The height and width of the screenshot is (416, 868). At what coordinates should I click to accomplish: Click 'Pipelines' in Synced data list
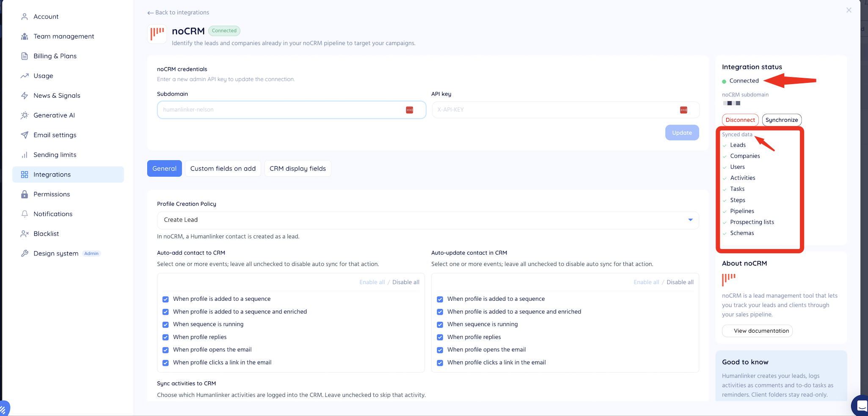pos(742,211)
